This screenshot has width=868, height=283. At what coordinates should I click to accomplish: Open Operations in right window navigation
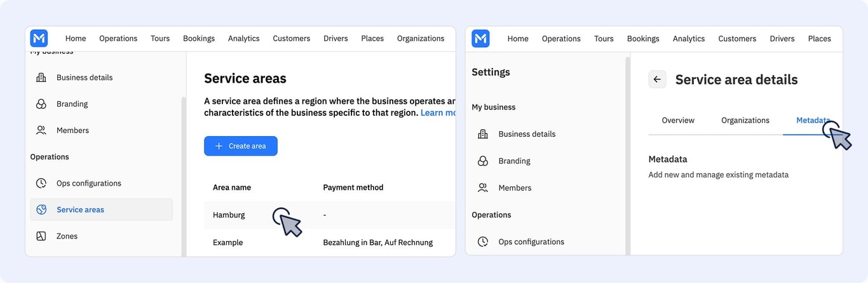[561, 38]
